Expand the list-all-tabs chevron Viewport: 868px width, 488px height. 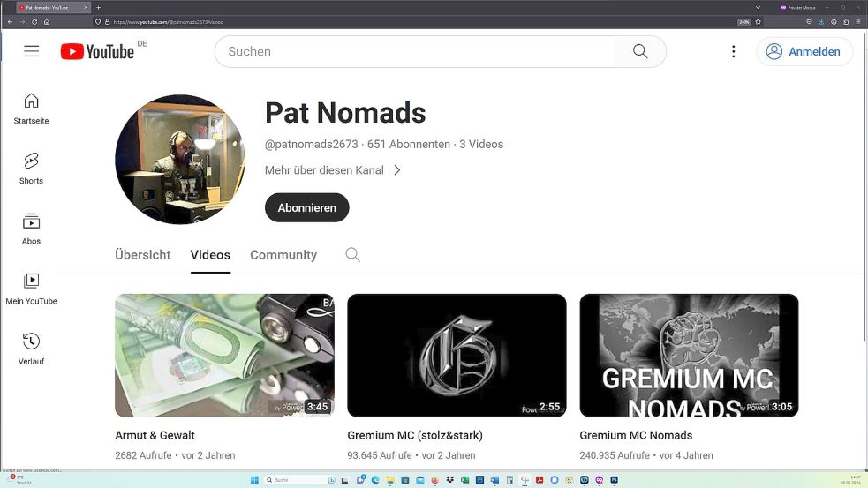[758, 8]
